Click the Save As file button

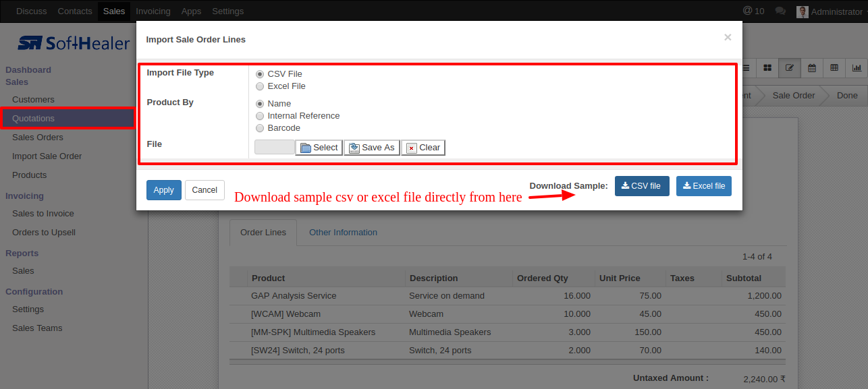372,148
